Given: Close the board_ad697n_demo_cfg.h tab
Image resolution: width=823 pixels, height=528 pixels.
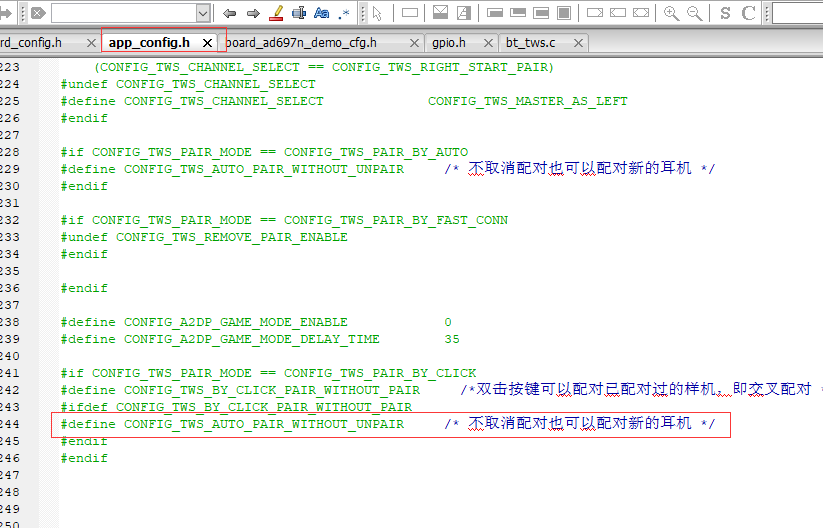Looking at the screenshot, I should tap(414, 43).
